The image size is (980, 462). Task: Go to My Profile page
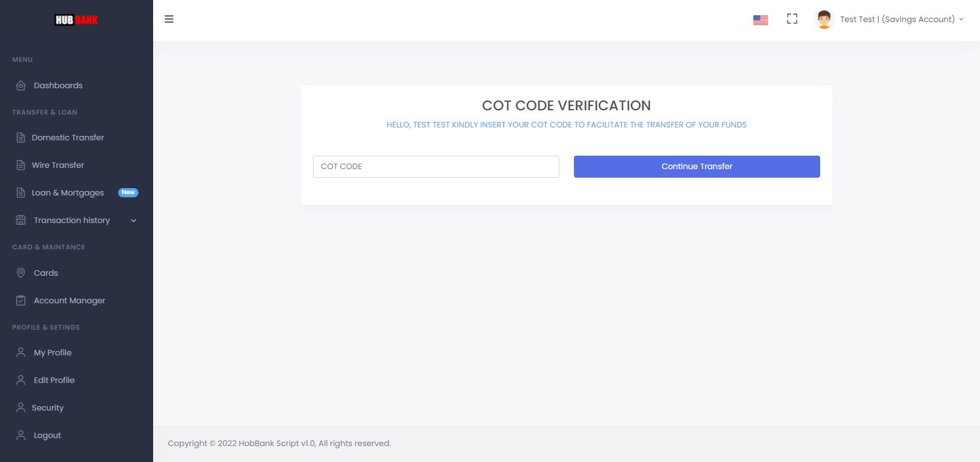click(53, 352)
